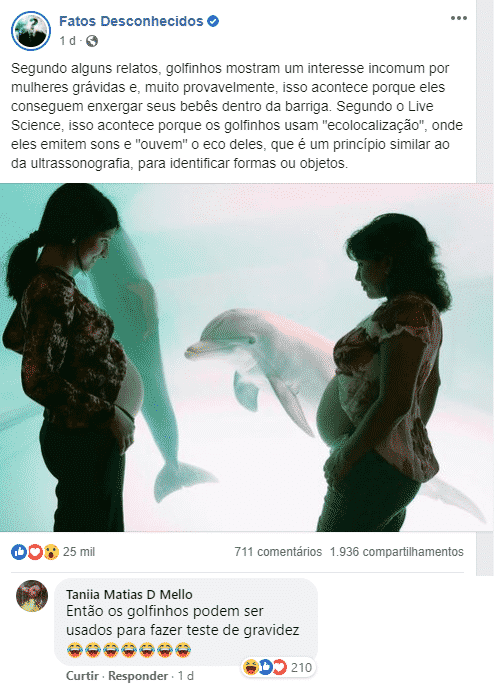The width and height of the screenshot is (494, 690).
Task: Open the post options three-dots menu
Action: (458, 18)
